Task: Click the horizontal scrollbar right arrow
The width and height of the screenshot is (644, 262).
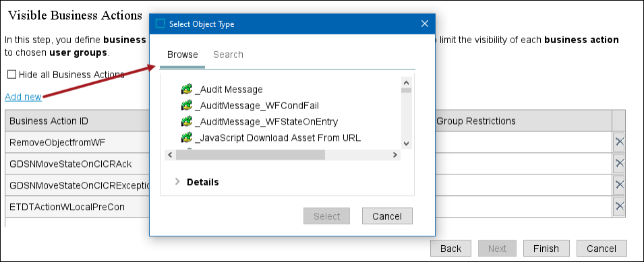Action: click(394, 155)
